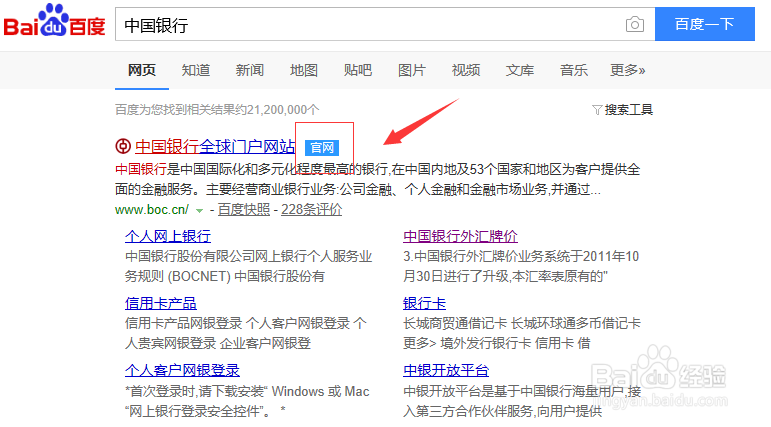
Task: Click the 官网 official site badge
Action: (x=322, y=147)
